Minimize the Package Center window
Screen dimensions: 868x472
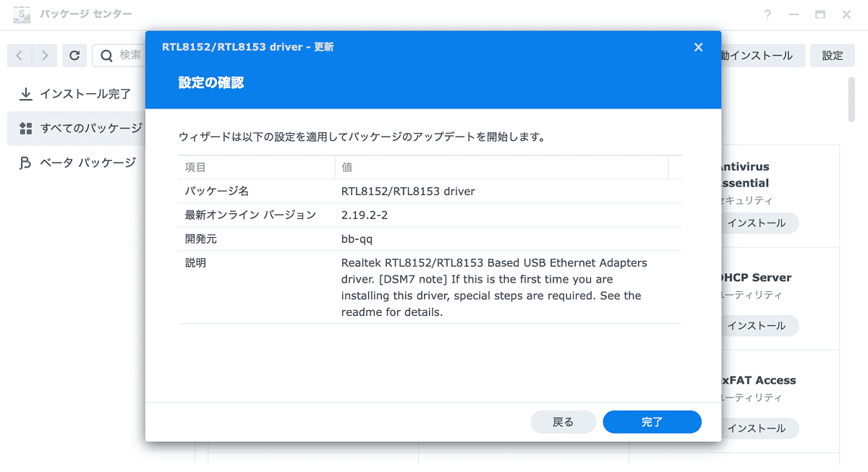point(794,14)
